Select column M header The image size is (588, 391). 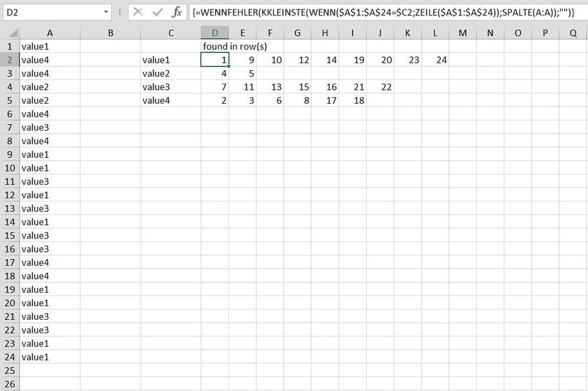(463, 33)
